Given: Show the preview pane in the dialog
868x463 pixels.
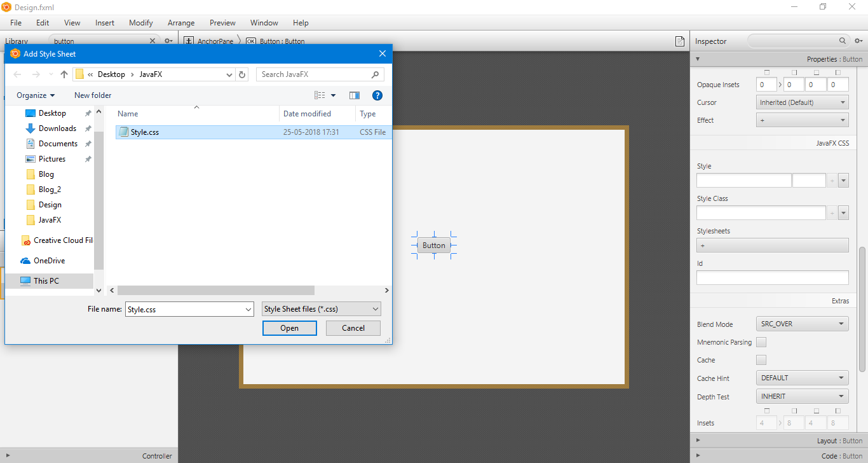Looking at the screenshot, I should (x=355, y=95).
